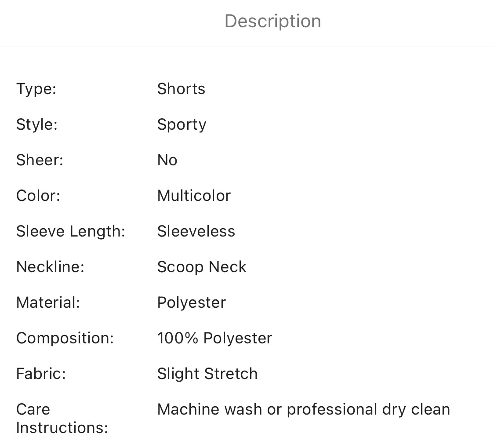
Task: Select the Neckline label
Action: pyautogui.click(x=50, y=267)
